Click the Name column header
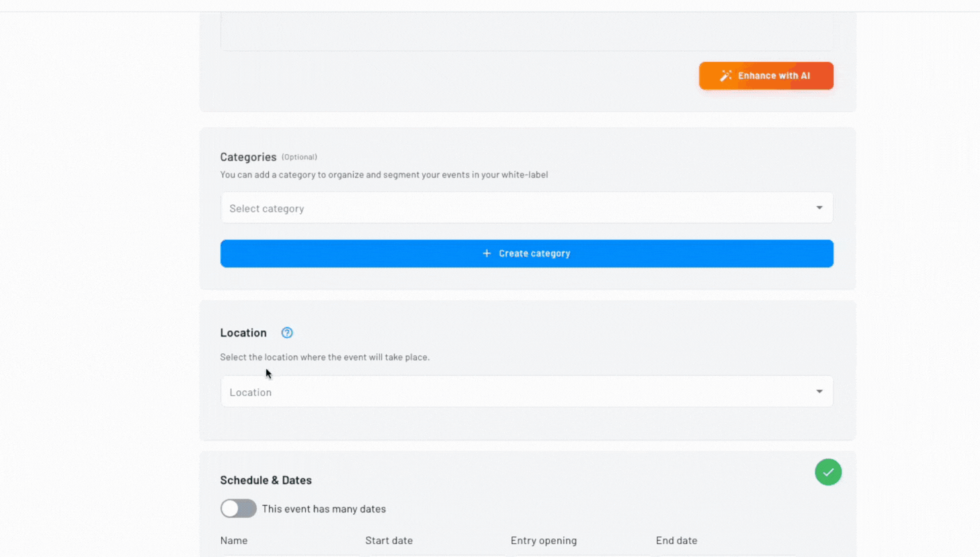This screenshot has width=980, height=557. 234,540
